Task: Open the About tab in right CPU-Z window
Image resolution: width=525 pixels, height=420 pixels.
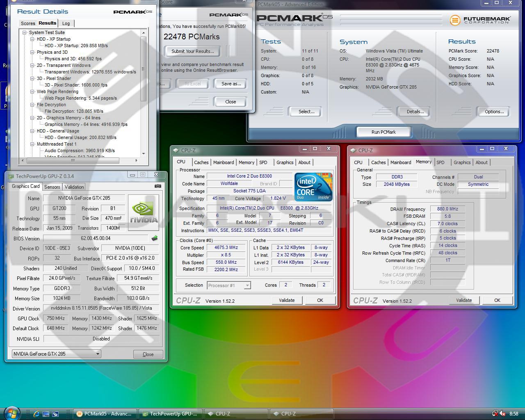Action: coord(482,162)
